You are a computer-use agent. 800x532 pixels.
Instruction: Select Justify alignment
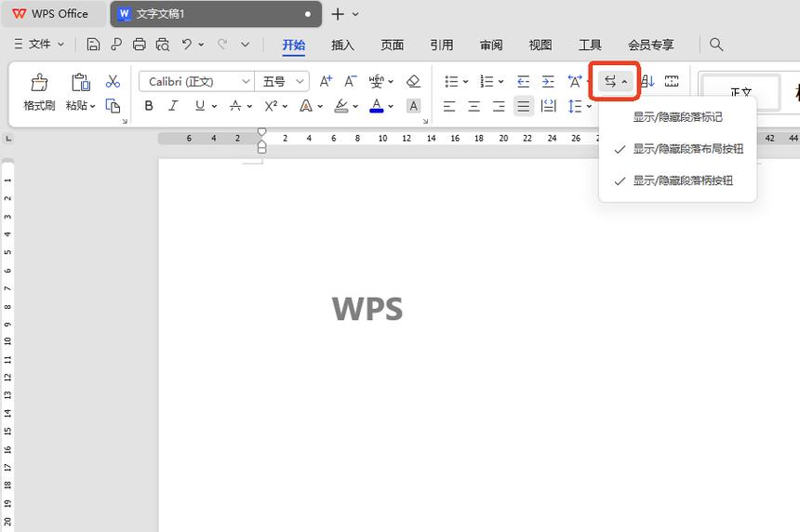click(x=524, y=106)
